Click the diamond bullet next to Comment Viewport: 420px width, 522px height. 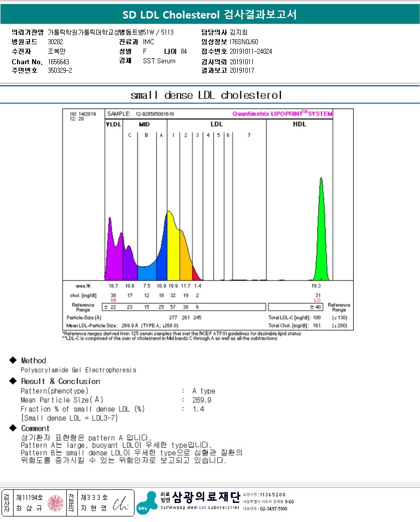click(13, 428)
